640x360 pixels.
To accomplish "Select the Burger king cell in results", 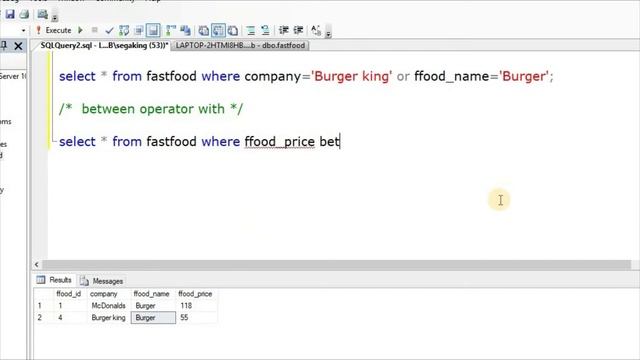I will pos(109,318).
